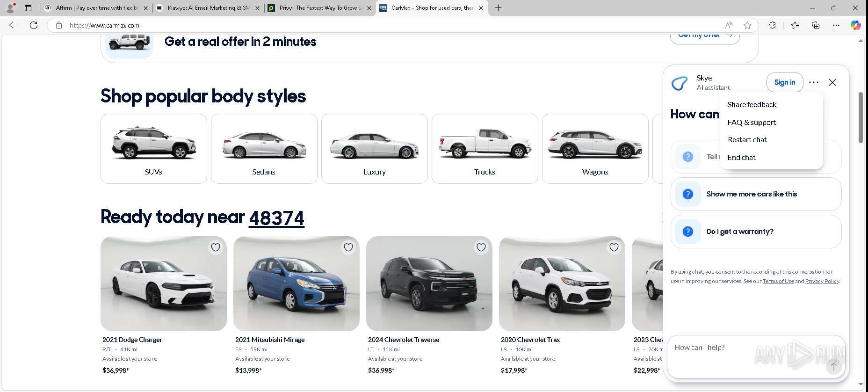This screenshot has width=868, height=392.
Task: Browse the Trucks body style card
Action: [485, 149]
